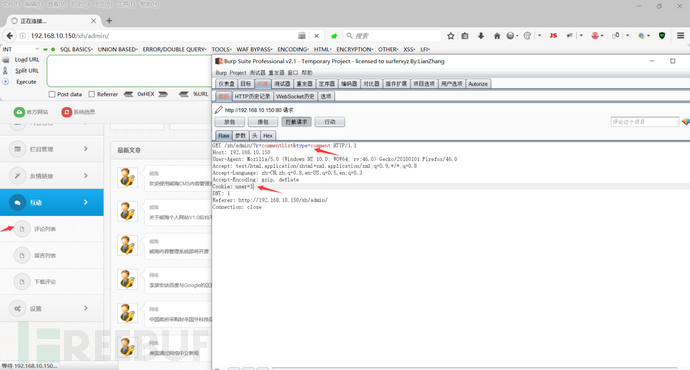Open the Project menu in Burp Suite
The height and width of the screenshot is (370, 690).
click(x=238, y=73)
